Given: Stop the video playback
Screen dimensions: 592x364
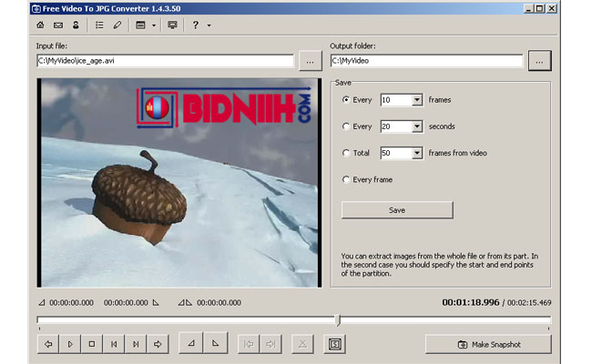Looking at the screenshot, I should (92, 344).
